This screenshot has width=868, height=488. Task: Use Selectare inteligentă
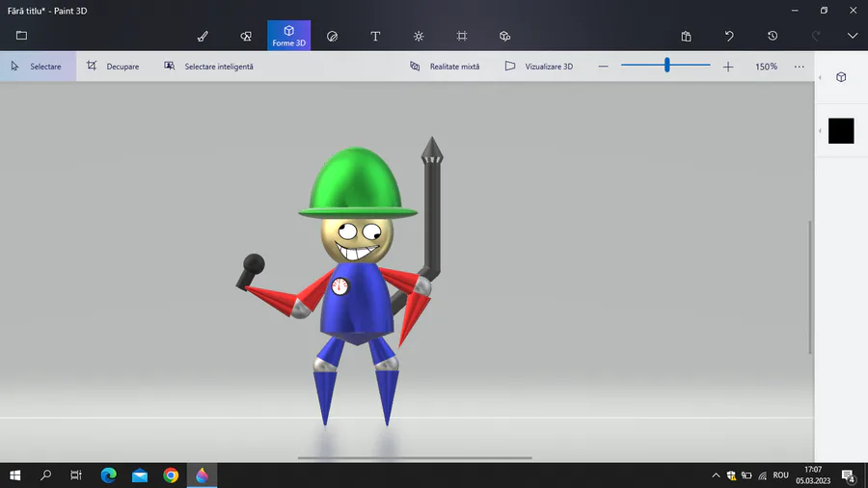208,67
